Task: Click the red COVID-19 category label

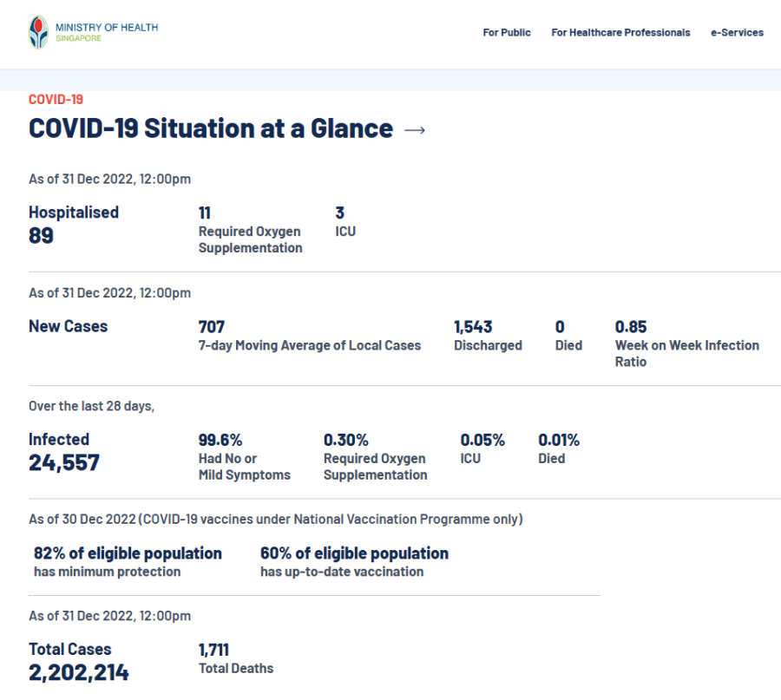Action: (x=56, y=100)
